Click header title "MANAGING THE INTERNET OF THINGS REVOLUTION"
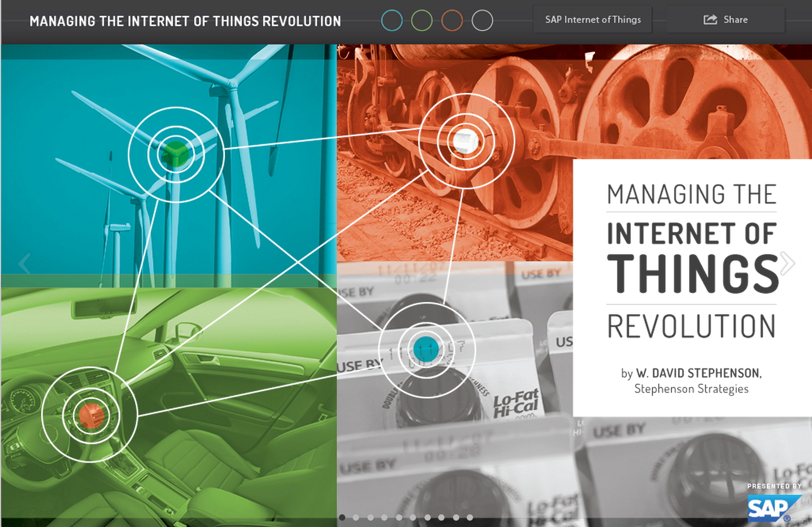812x527 pixels. pos(185,21)
